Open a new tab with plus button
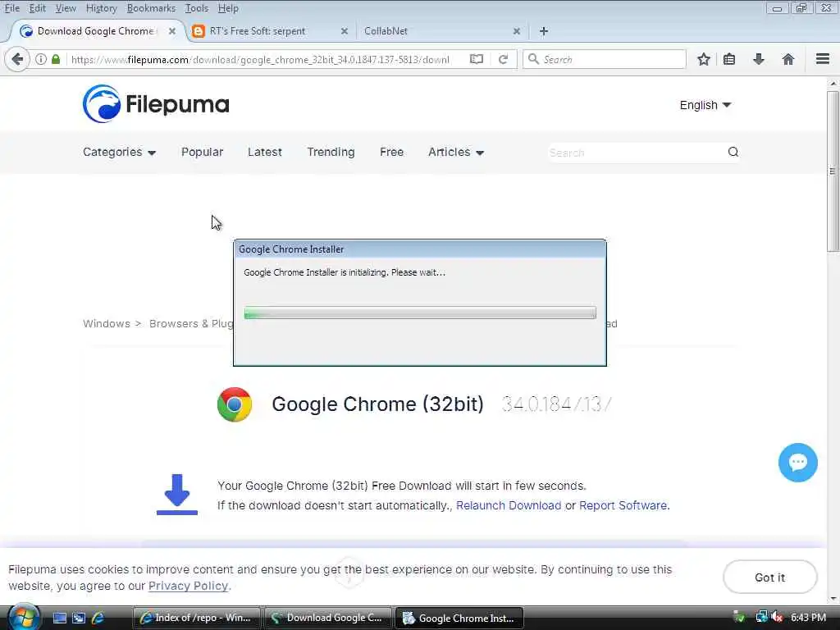Screen dimensions: 840x630 point(544,31)
